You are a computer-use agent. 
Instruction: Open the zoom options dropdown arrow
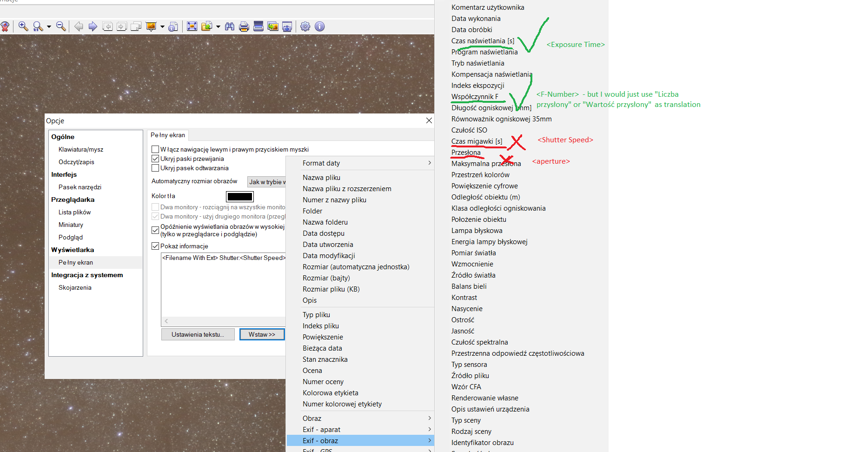49,27
